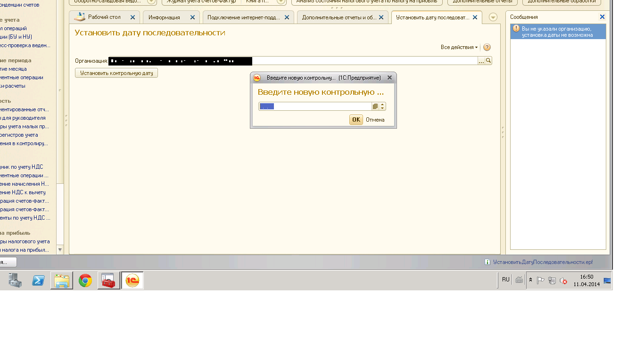Close the Дополнительные отчеты и об... tab
644x362 pixels.
tap(381, 17)
